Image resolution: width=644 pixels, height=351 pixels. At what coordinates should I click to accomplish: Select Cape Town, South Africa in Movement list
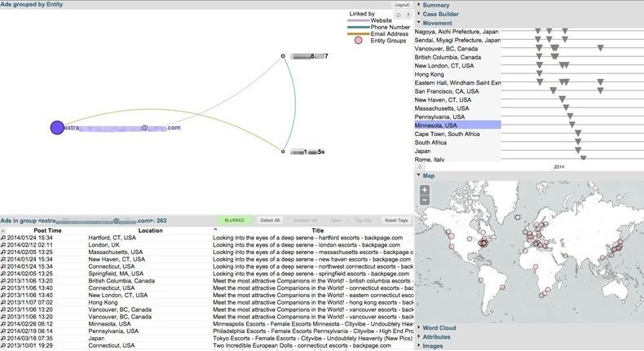pos(447,134)
